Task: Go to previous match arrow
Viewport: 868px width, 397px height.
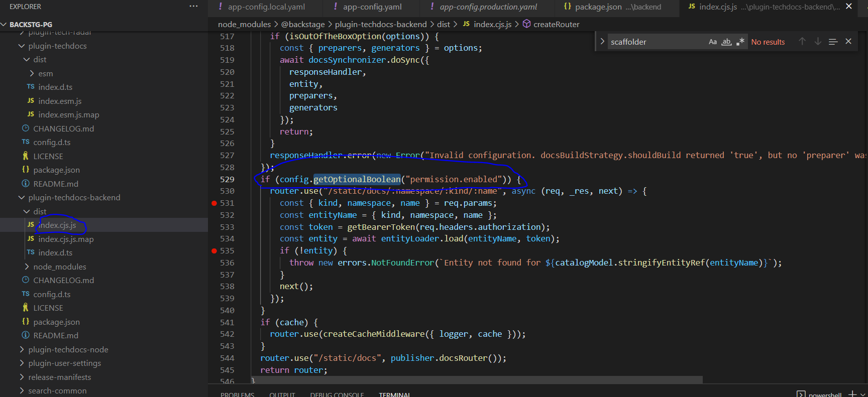Action: 802,42
